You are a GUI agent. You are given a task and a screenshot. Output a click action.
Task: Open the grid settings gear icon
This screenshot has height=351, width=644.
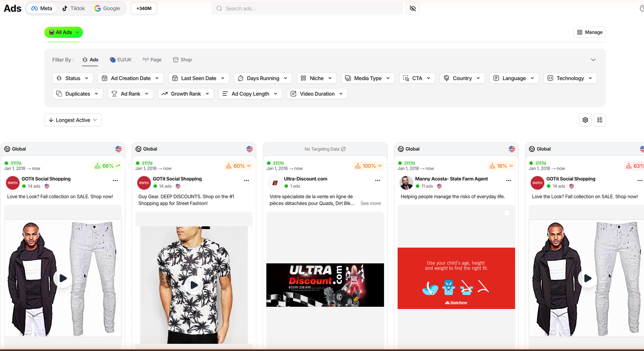585,120
